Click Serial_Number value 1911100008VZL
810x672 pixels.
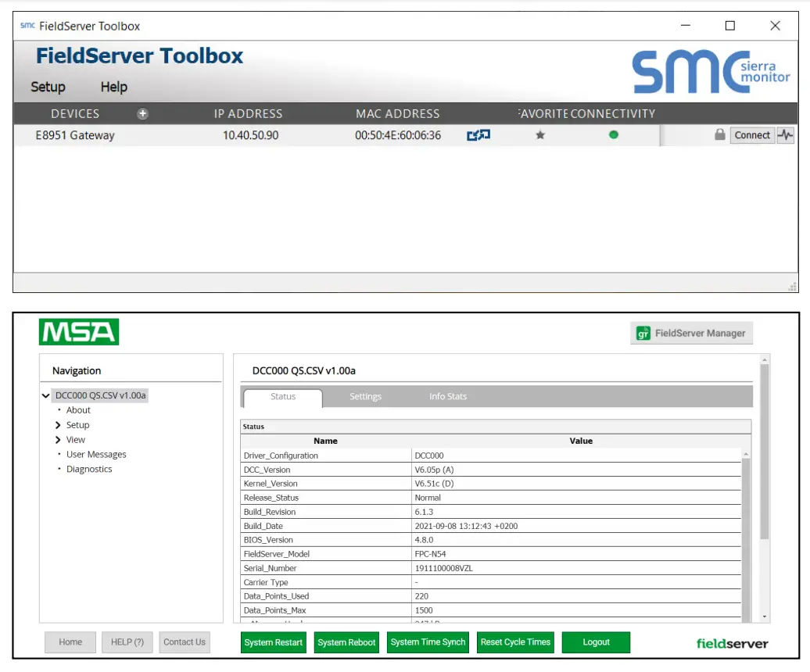444,568
